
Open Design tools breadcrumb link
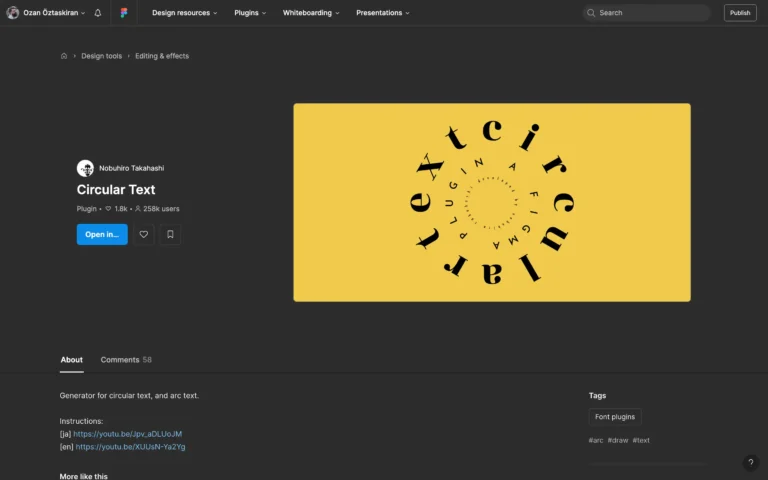(101, 56)
